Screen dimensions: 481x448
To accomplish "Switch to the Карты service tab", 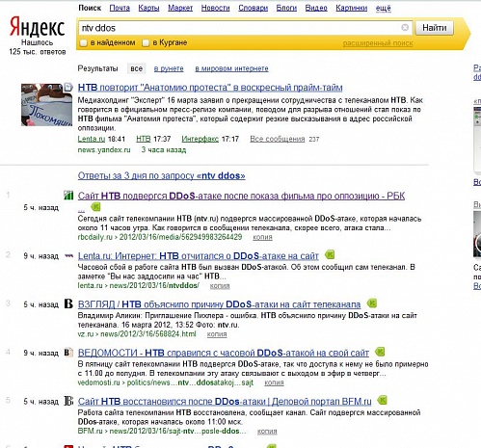I will (148, 8).
